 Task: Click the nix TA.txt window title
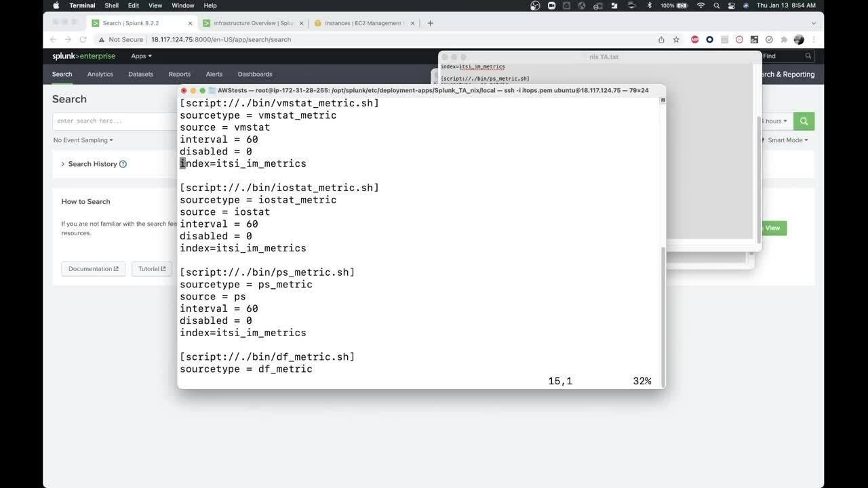tap(604, 57)
